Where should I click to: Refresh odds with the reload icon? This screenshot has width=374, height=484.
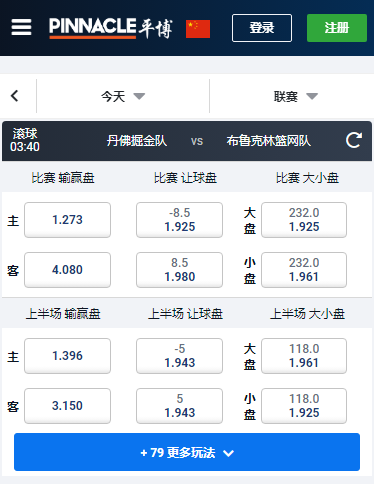[x=354, y=140]
